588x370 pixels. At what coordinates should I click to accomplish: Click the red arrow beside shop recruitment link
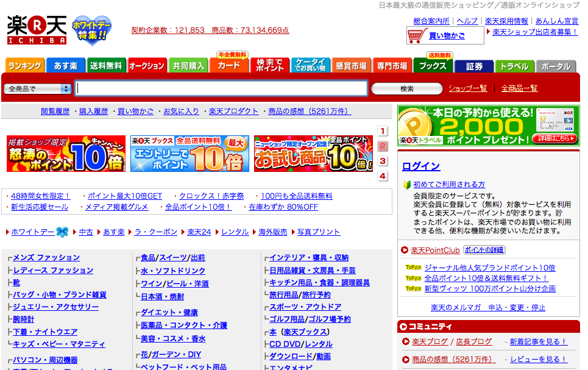pos(488,32)
